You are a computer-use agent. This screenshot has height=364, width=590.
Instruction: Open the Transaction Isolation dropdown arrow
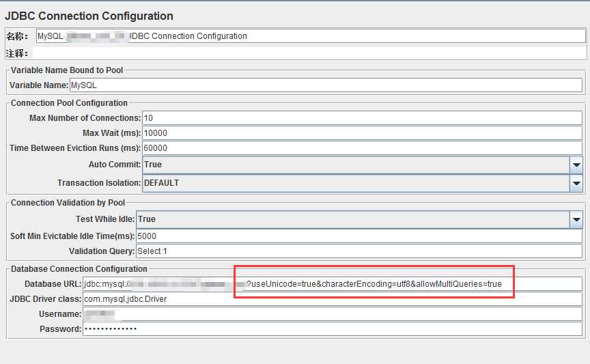(x=576, y=183)
